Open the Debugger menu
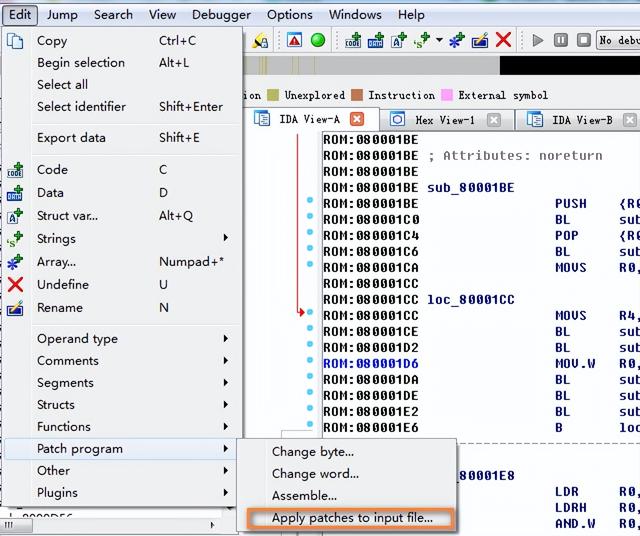640x536 pixels. pyautogui.click(x=221, y=14)
